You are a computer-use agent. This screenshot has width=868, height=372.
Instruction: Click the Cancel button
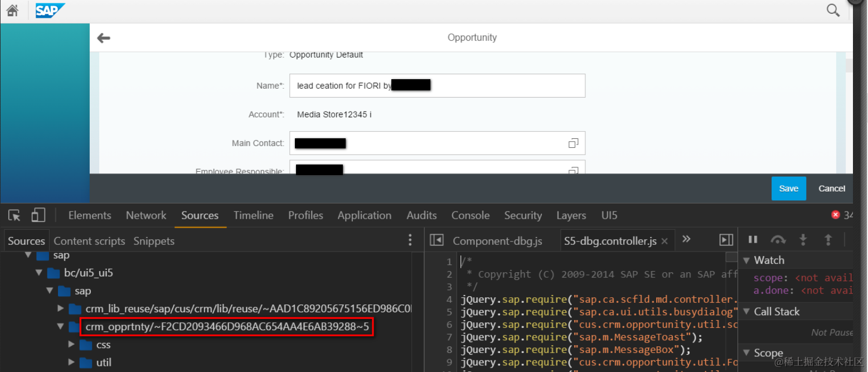click(x=832, y=189)
